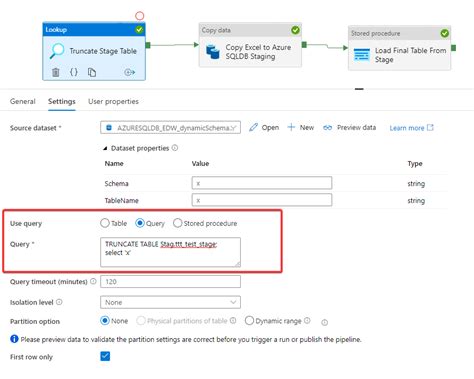Click info icon beside Physical partitions of table
Screen dimensions: 474x379
tap(233, 320)
